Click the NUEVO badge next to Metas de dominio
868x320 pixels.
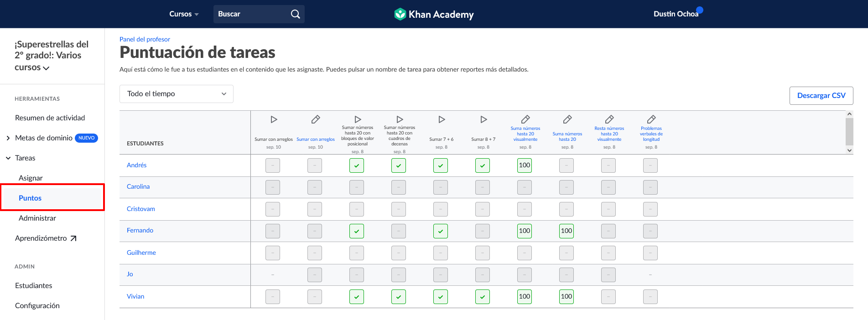(86, 138)
